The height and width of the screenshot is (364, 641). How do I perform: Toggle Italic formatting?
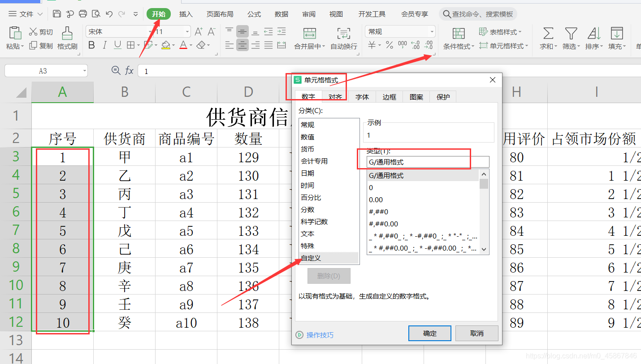coord(104,45)
